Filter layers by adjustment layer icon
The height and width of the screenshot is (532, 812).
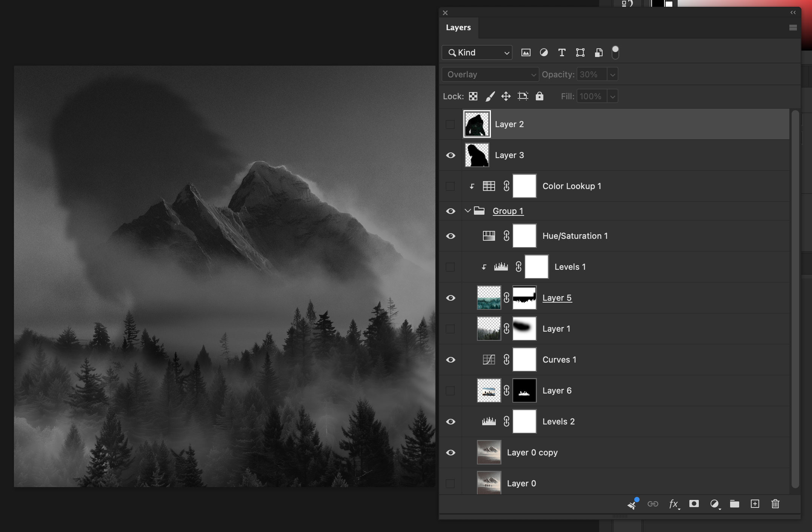click(x=544, y=53)
